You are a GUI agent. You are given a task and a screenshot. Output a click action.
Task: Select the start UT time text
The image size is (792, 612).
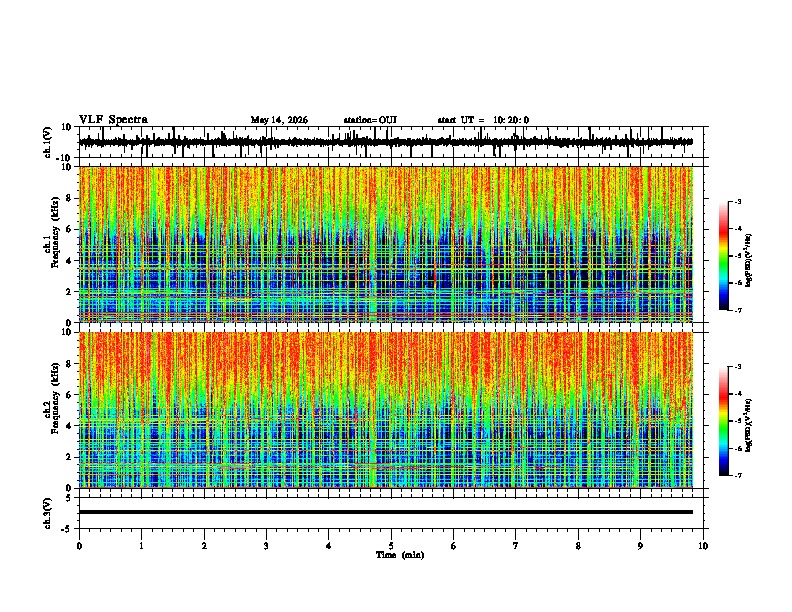tap(483, 120)
